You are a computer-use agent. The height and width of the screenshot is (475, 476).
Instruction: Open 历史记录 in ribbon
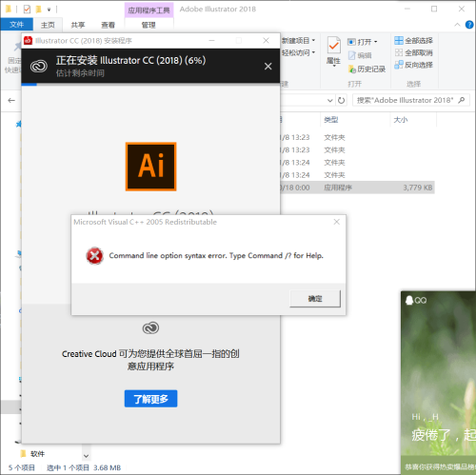367,69
